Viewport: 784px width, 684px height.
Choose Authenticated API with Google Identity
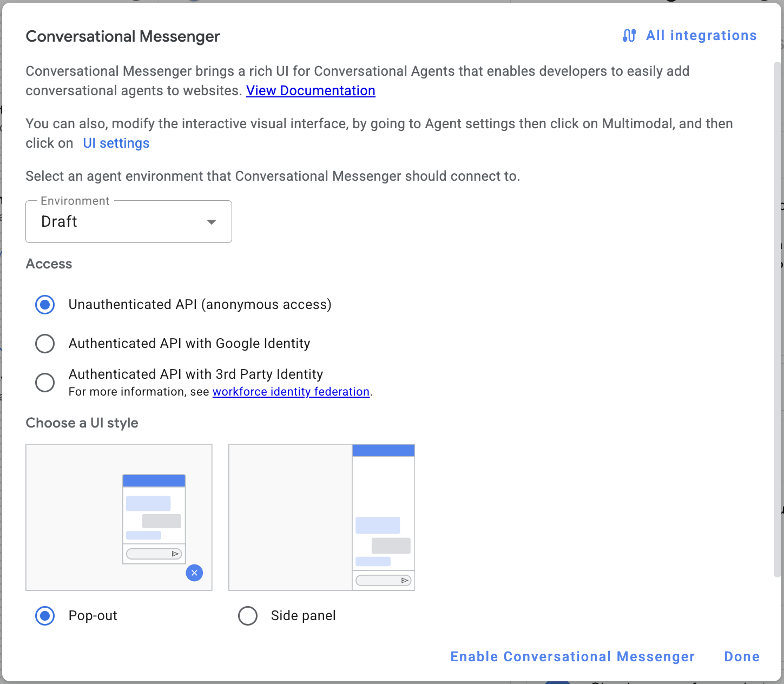coord(45,344)
